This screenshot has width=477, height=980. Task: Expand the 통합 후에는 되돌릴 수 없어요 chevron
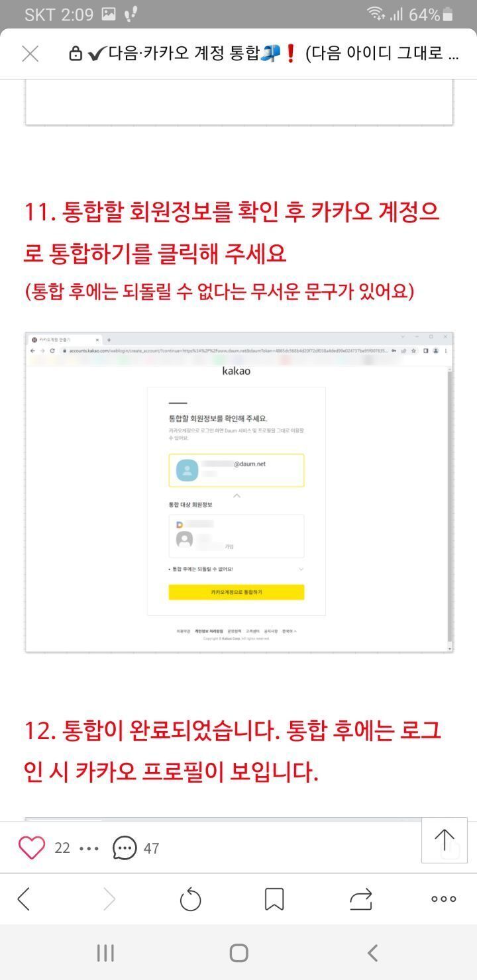301,569
